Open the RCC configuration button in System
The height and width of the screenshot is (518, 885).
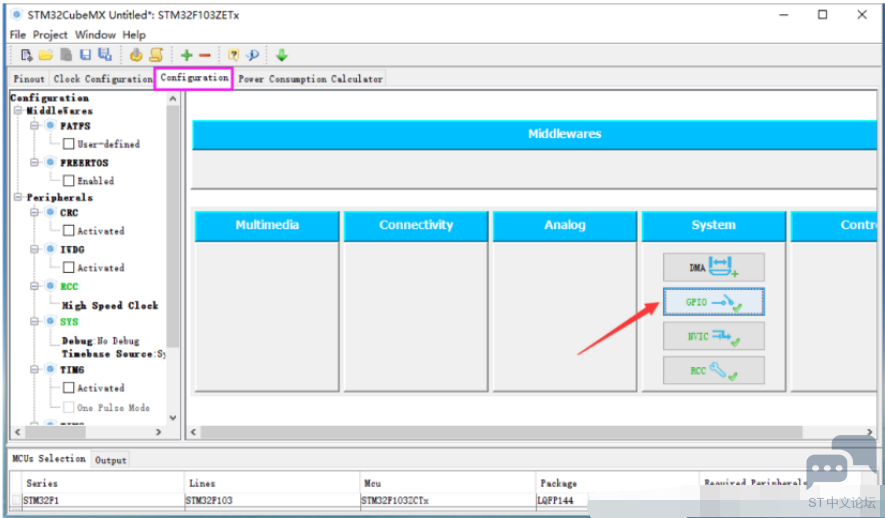click(x=713, y=371)
